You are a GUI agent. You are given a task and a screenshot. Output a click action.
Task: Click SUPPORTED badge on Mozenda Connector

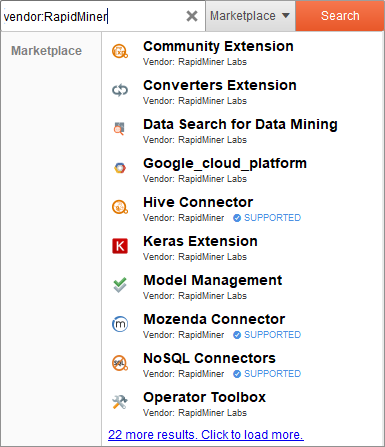click(267, 335)
